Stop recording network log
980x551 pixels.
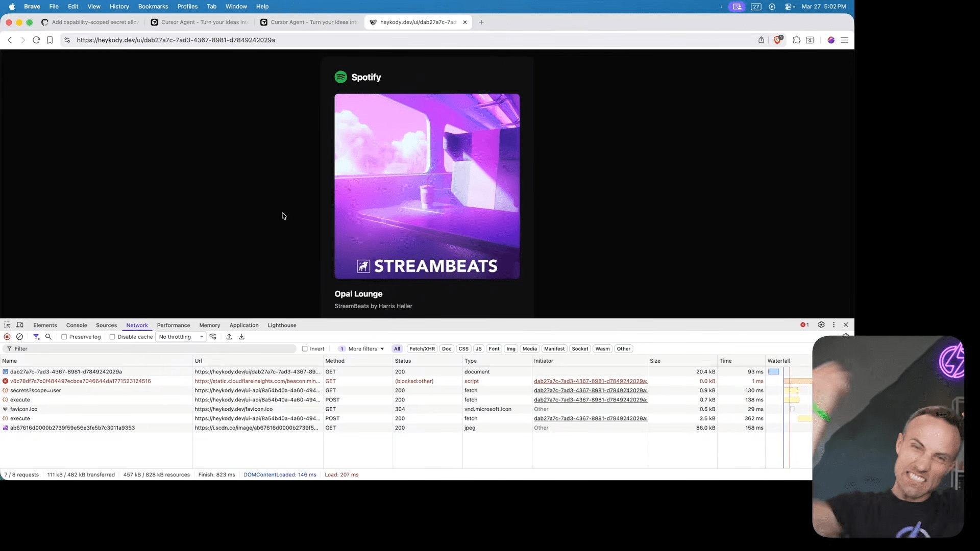click(x=7, y=337)
